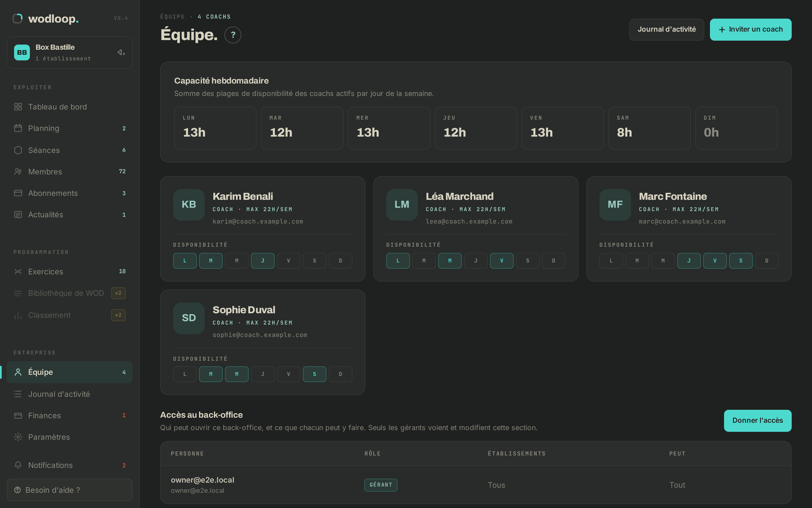
Task: Click the Classement sidebar entry
Action: [x=69, y=315]
